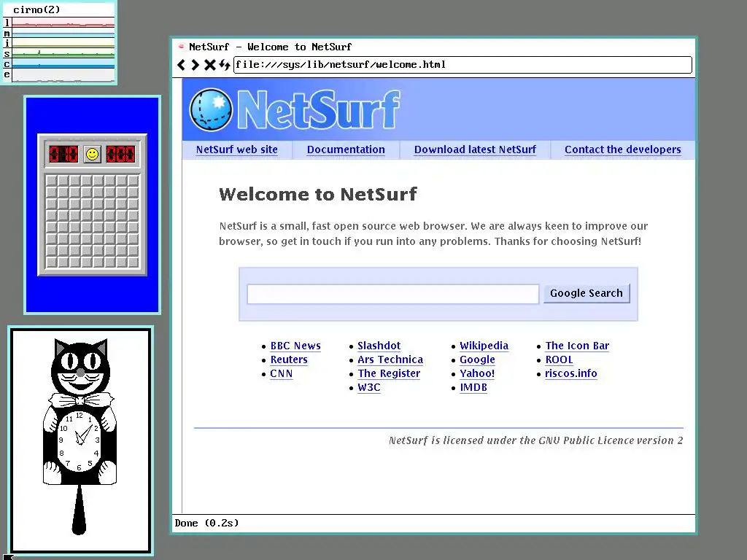Click the Minesweeper mine counter display

[x=63, y=155]
